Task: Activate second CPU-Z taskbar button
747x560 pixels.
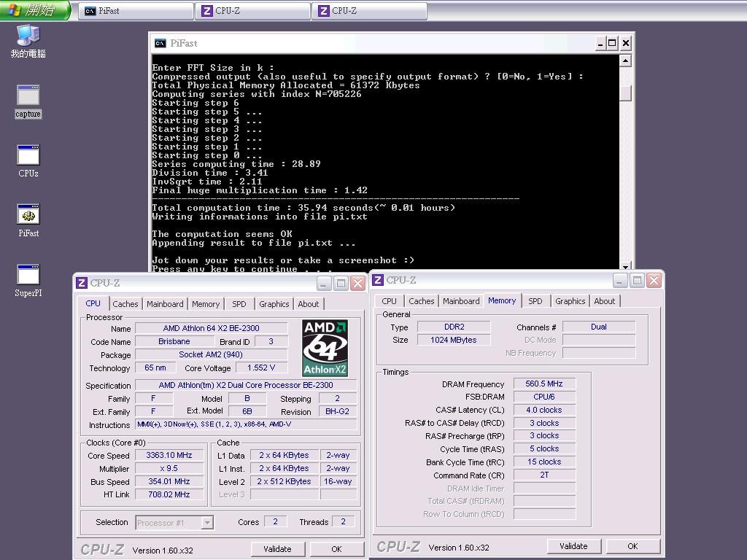Action: pyautogui.click(x=370, y=11)
